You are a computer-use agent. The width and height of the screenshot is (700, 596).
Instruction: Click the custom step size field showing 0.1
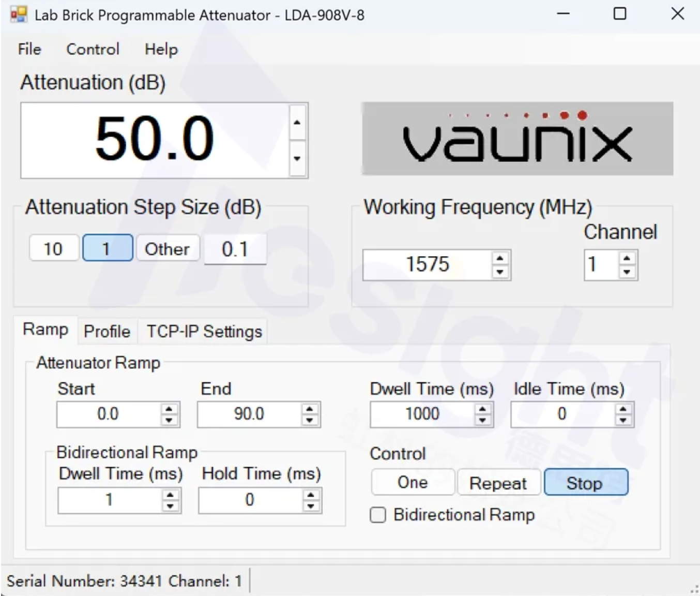coord(235,249)
